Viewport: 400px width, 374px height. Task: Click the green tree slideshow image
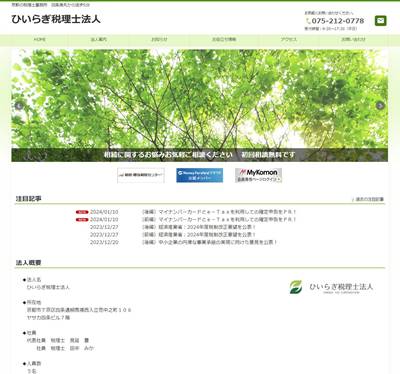[x=199, y=106]
